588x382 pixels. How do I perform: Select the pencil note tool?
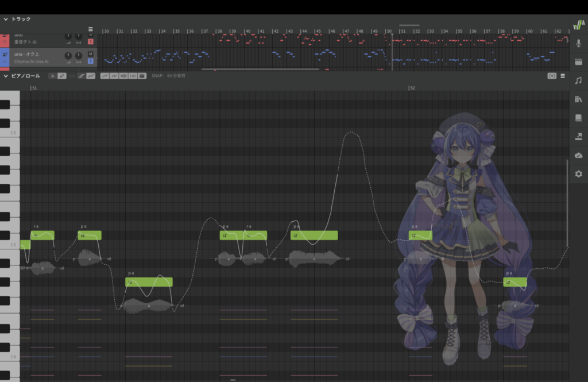point(62,76)
